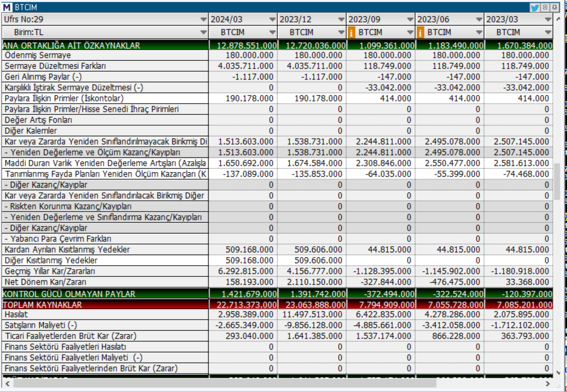Select the Geri Alınmış Paylar (-) row
This screenshot has width=567, height=392.
[x=105, y=77]
